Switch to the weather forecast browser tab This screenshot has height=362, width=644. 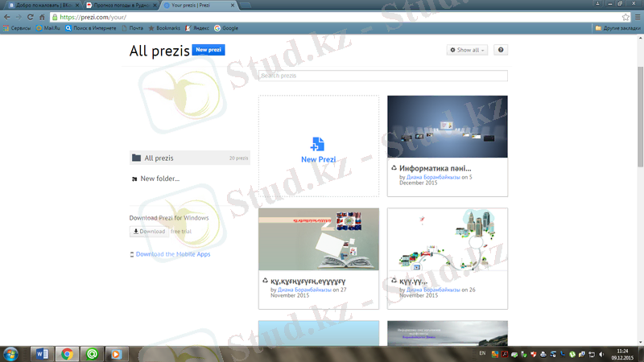[121, 5]
